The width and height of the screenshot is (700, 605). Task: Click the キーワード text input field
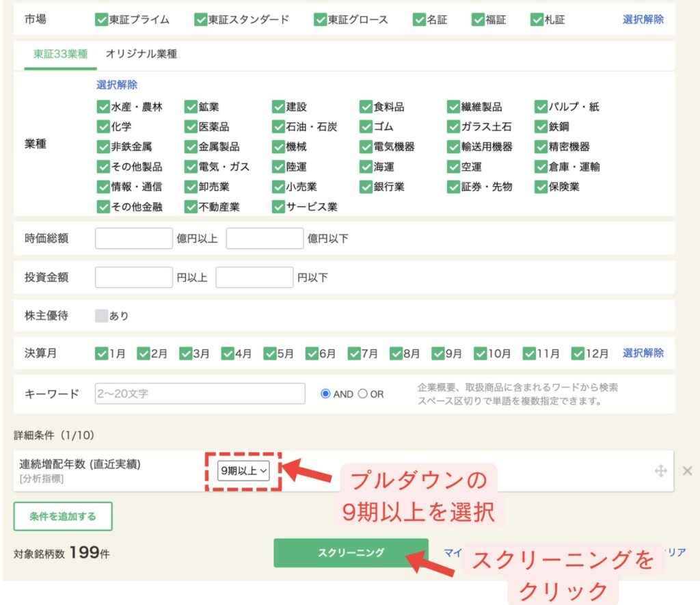point(200,394)
